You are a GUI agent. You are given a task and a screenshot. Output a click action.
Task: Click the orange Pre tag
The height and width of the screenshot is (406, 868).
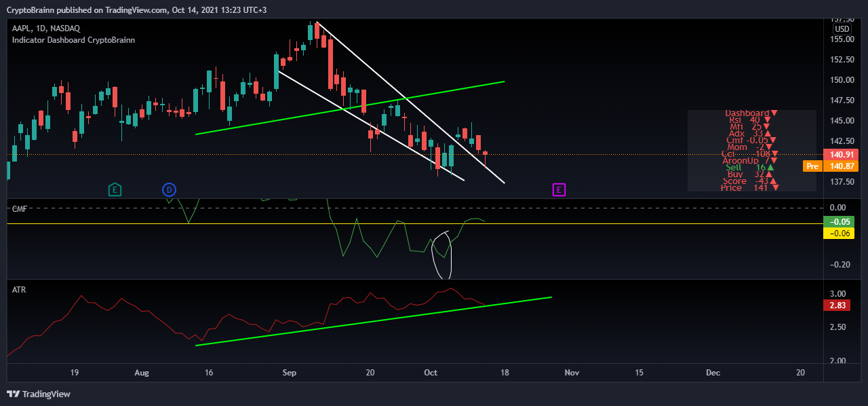pos(812,166)
